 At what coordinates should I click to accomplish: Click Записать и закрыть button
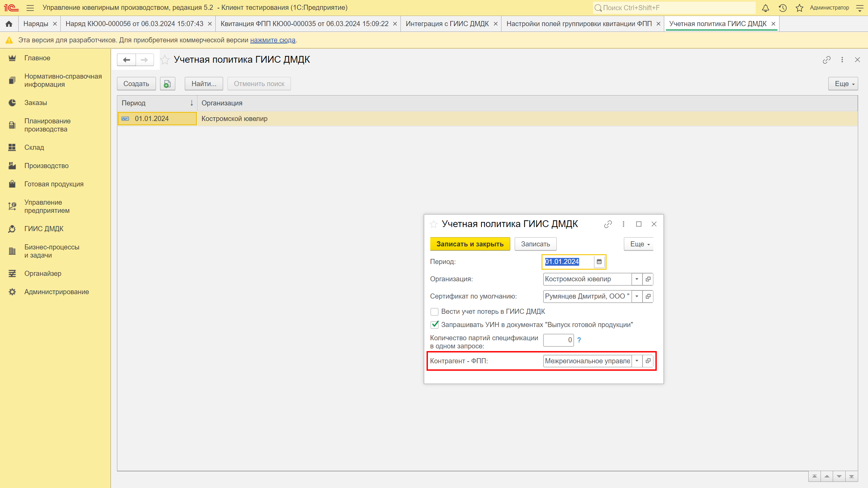click(470, 244)
